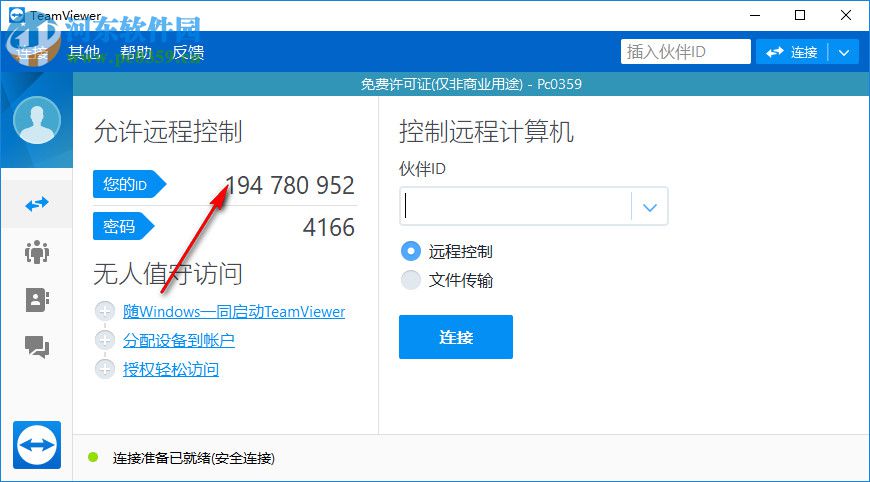
Task: Click green connection status indicator dot
Action: (93, 457)
